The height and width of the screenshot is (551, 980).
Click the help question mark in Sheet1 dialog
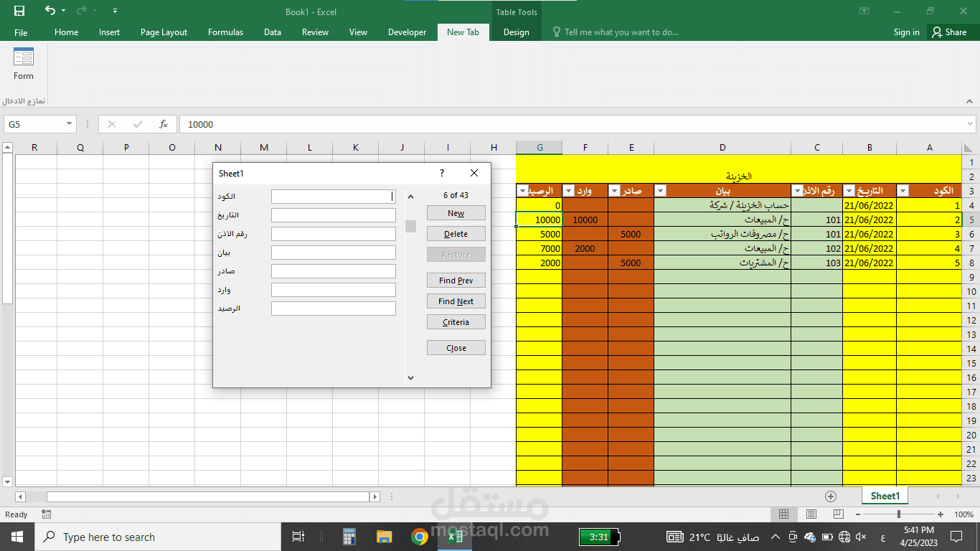click(442, 173)
